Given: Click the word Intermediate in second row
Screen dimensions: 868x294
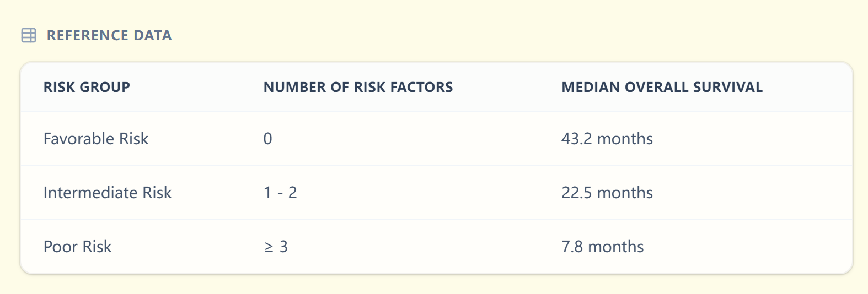Looking at the screenshot, I should 90,193.
